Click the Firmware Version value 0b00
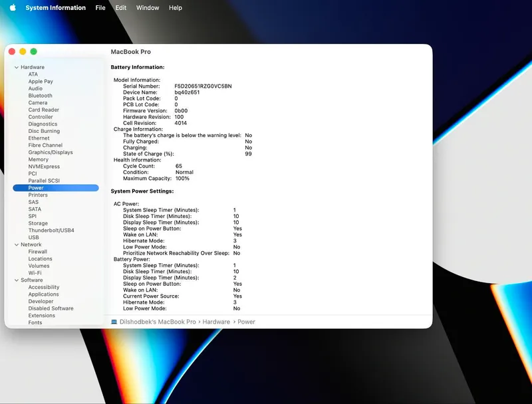The image size is (532, 404). (x=181, y=111)
